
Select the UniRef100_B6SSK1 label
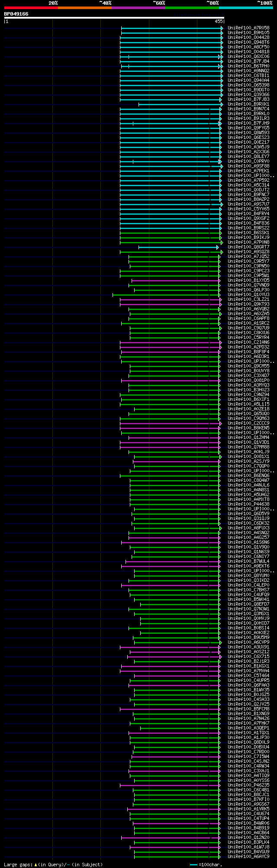(248, 233)
